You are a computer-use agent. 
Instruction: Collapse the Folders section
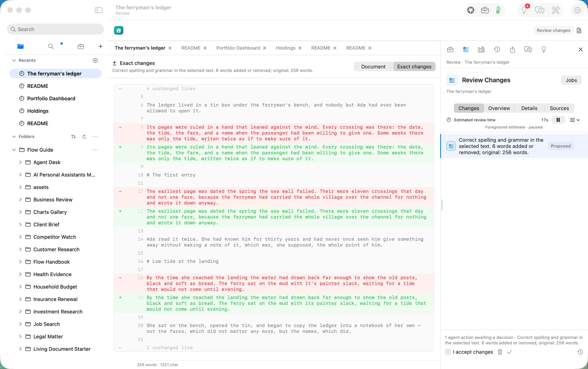(14, 136)
